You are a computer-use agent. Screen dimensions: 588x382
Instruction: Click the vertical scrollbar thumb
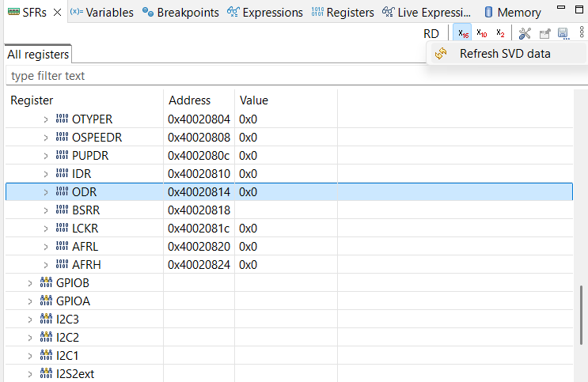pos(581,315)
